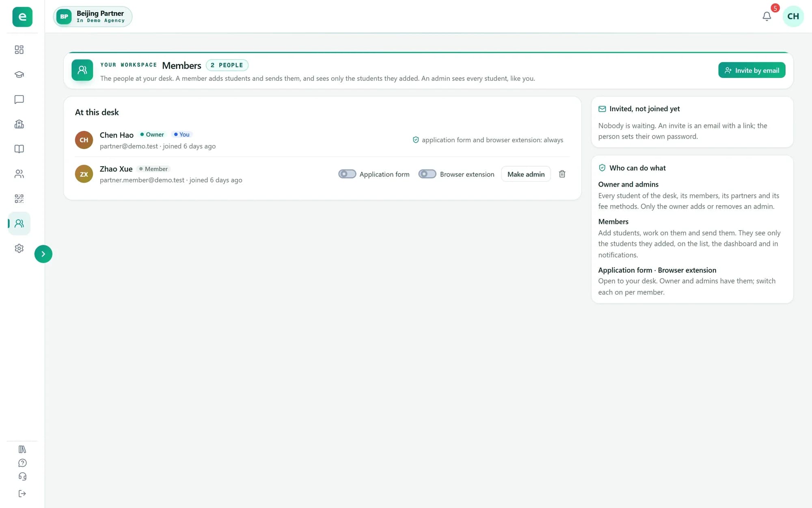Click Make admin for Zhao Xue
The image size is (812, 508).
coord(526,174)
